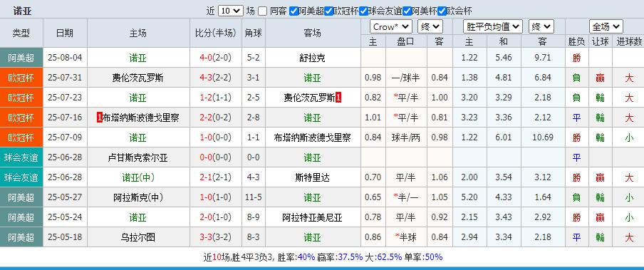Uncheck the 阿美超 league filter

(x=294, y=11)
